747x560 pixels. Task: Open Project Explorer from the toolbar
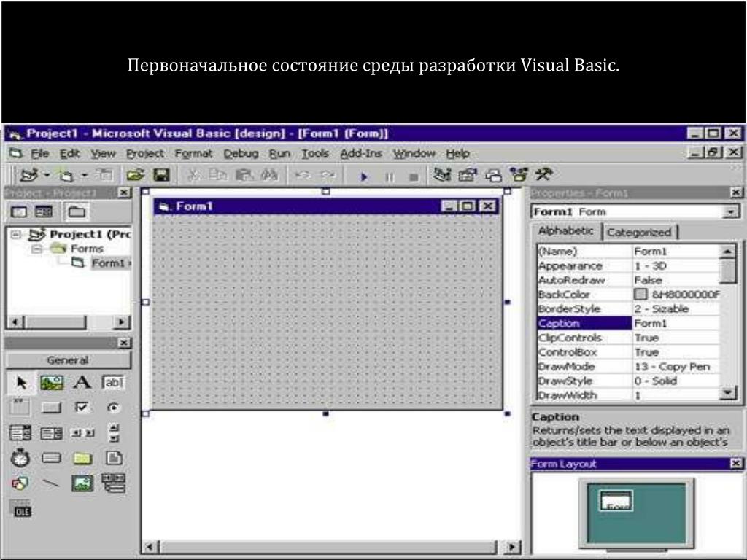pos(442,175)
